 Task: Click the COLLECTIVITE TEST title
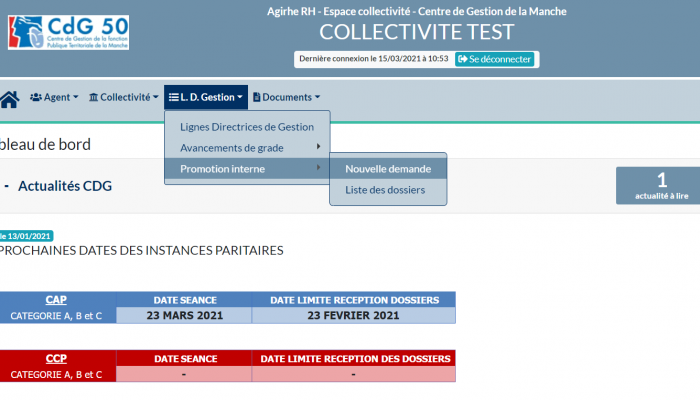click(x=417, y=32)
